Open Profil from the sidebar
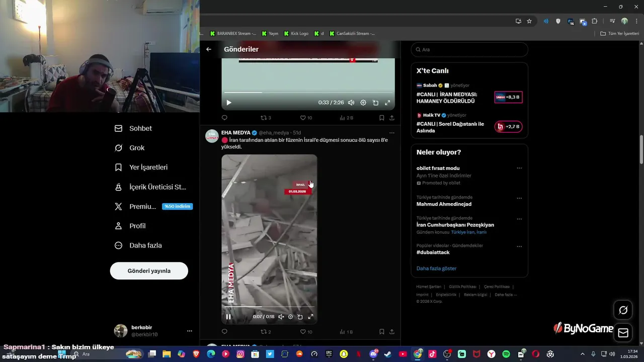This screenshot has height=362, width=644. pos(130,226)
